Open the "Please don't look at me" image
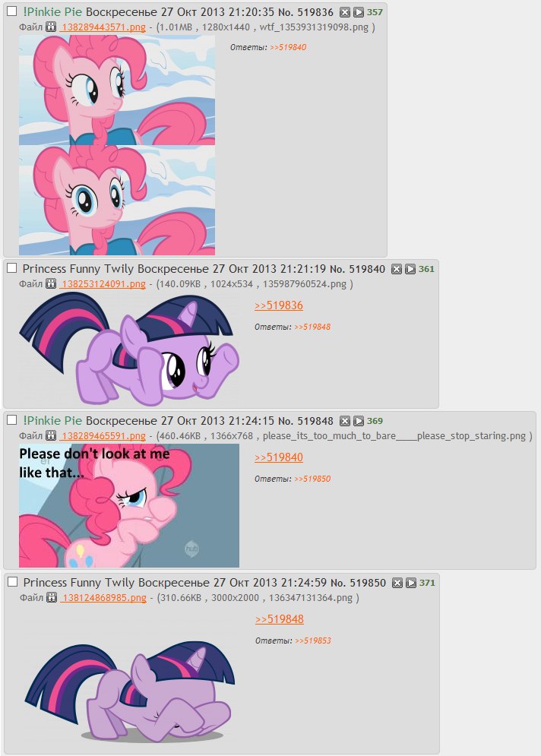The image size is (541, 756). 128,505
